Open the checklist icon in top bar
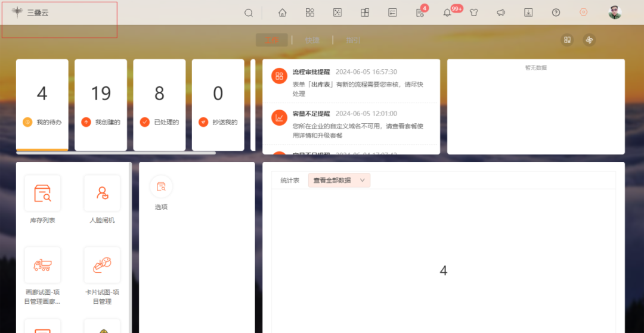 point(392,13)
